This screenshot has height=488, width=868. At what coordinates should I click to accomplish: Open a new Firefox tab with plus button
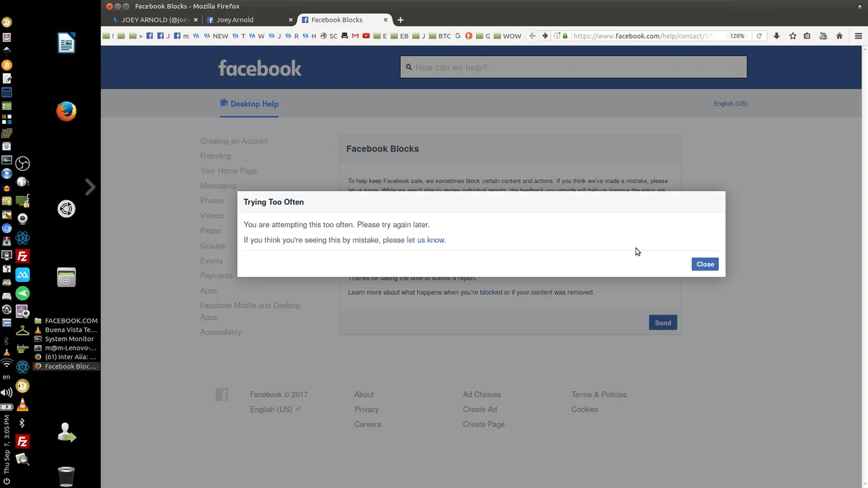point(400,20)
